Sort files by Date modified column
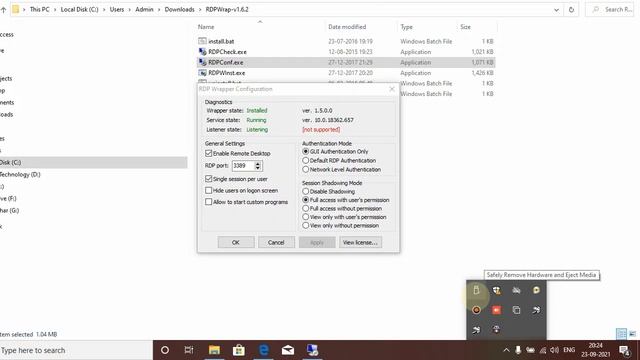The image size is (640, 360). click(347, 27)
